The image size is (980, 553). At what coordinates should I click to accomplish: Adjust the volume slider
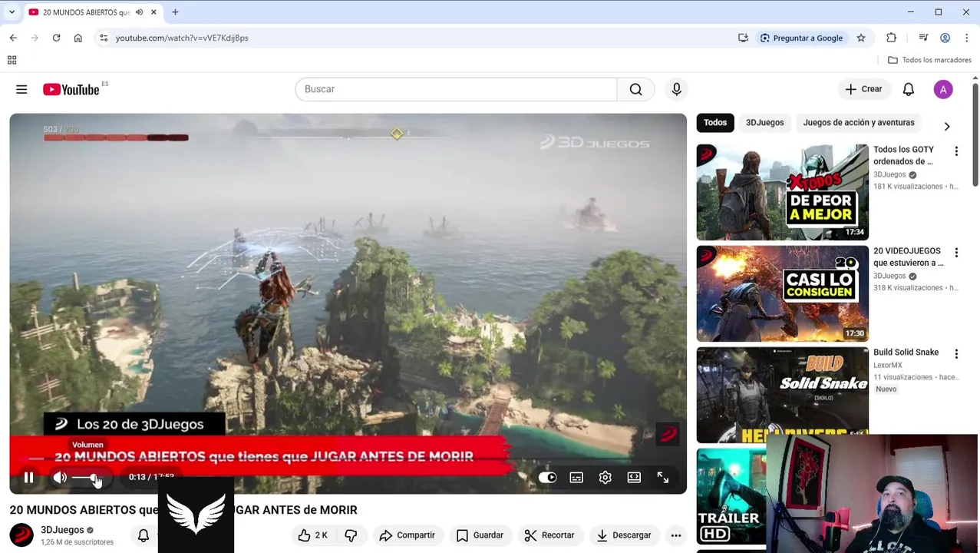click(x=91, y=478)
